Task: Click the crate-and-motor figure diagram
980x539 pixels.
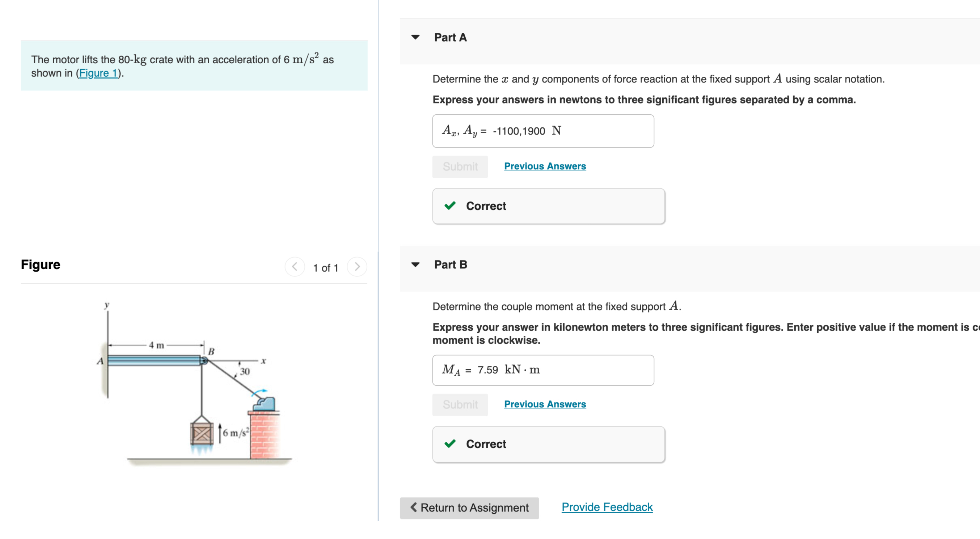Action: click(194, 384)
